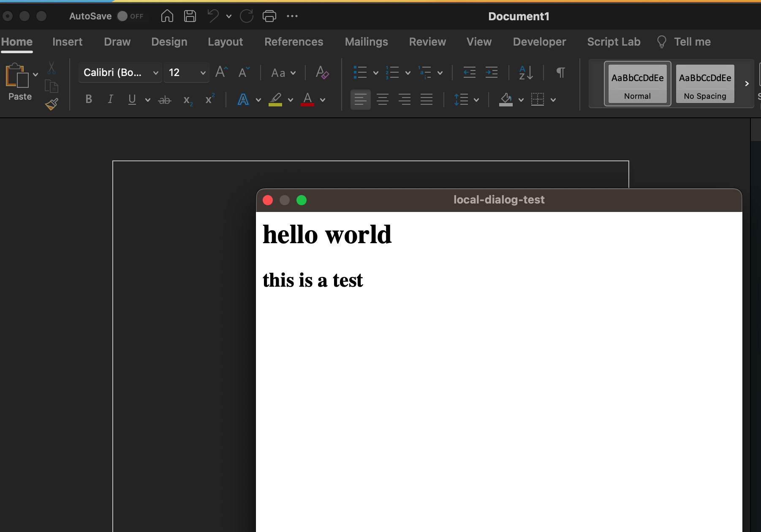The width and height of the screenshot is (761, 532).
Task: Pick the red font color swatch
Action: tap(308, 100)
